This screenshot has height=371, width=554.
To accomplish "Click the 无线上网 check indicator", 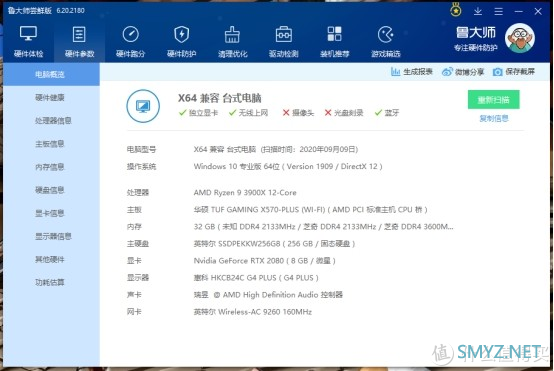I will coord(248,113).
